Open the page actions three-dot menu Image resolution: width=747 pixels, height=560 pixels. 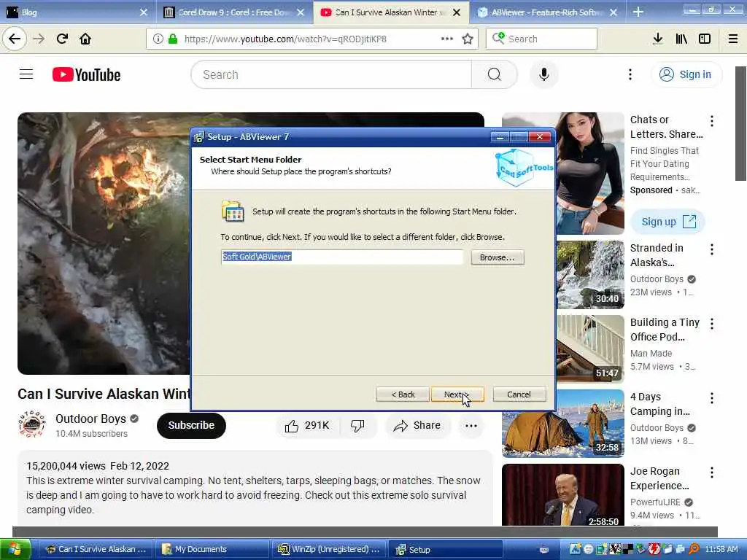point(447,39)
